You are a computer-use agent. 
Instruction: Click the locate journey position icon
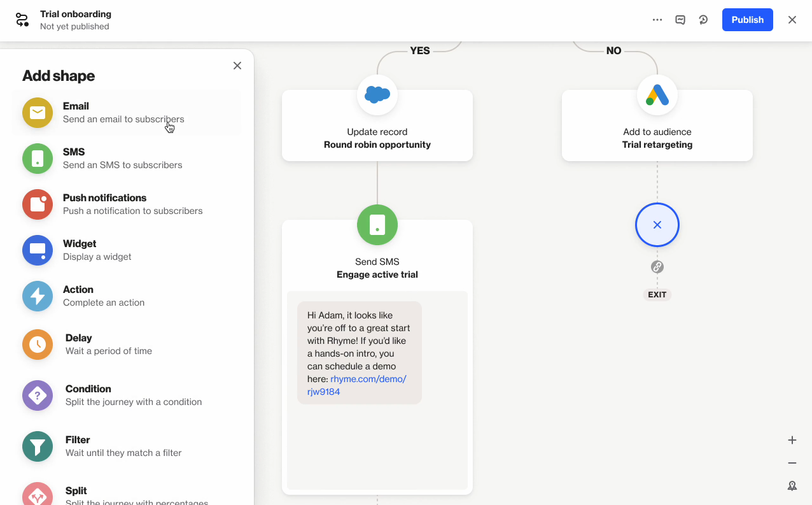point(792,485)
